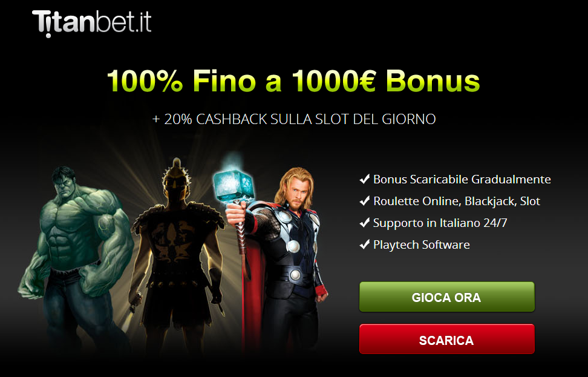The width and height of the screenshot is (588, 377).
Task: Click the 20% cashback slot del giorno text
Action: pyautogui.click(x=293, y=119)
